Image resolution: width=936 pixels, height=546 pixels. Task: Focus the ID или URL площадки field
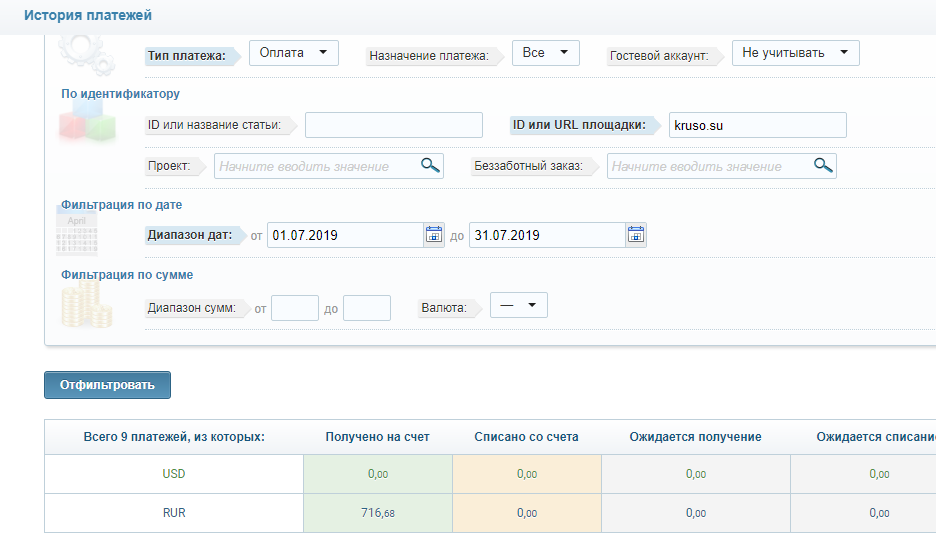757,125
